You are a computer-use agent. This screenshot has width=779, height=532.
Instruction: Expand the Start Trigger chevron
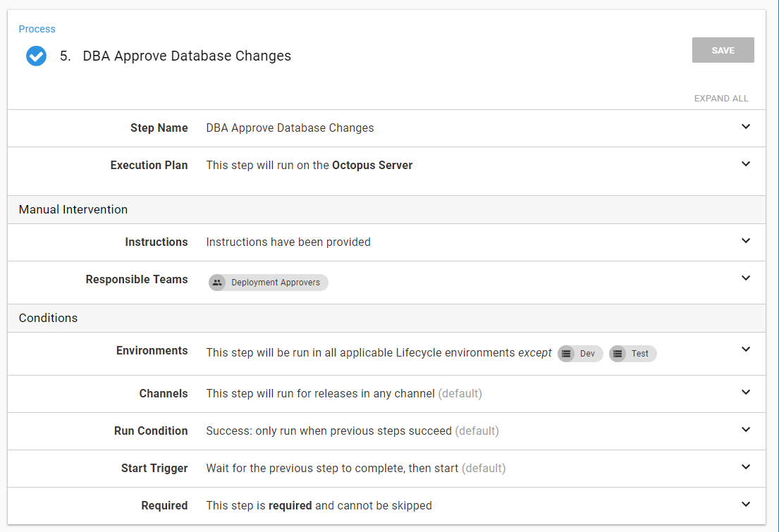746,467
